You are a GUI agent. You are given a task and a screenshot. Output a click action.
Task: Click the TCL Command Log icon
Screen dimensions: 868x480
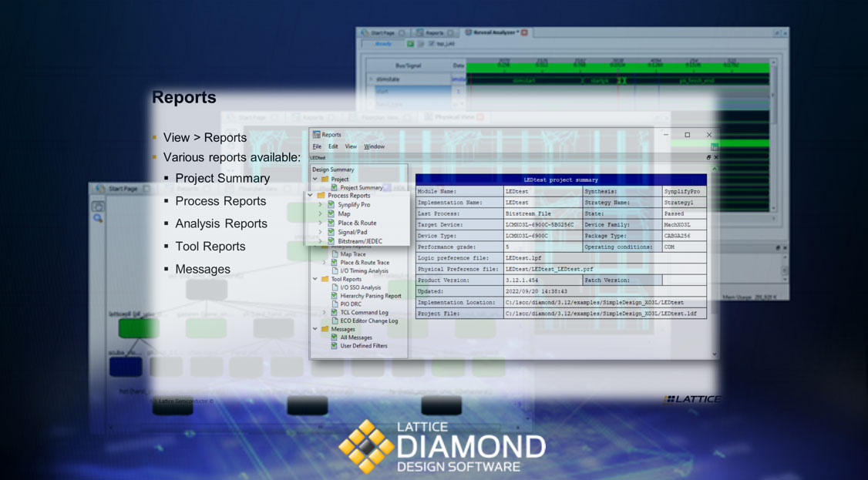[335, 313]
